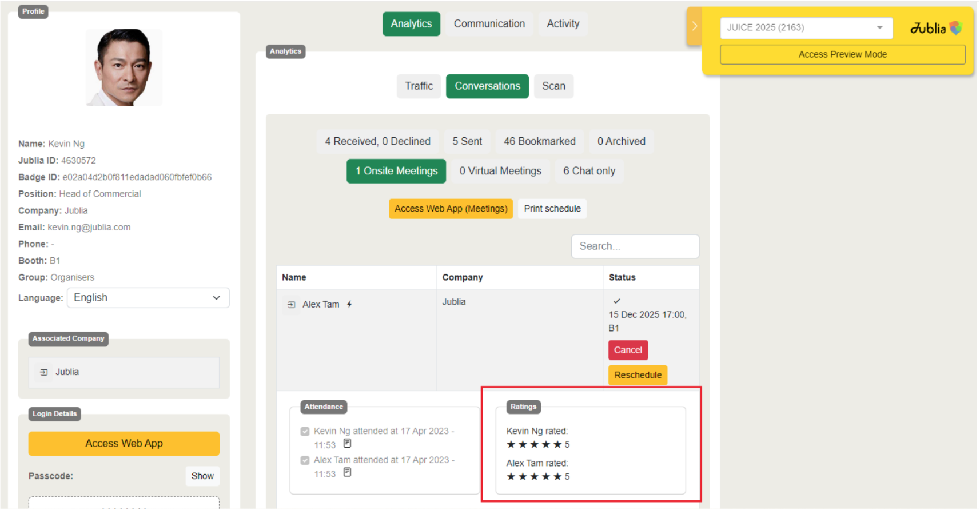Image resolution: width=980 pixels, height=510 pixels.
Task: Show 4 Received, 0 Declined conversations
Action: (378, 141)
